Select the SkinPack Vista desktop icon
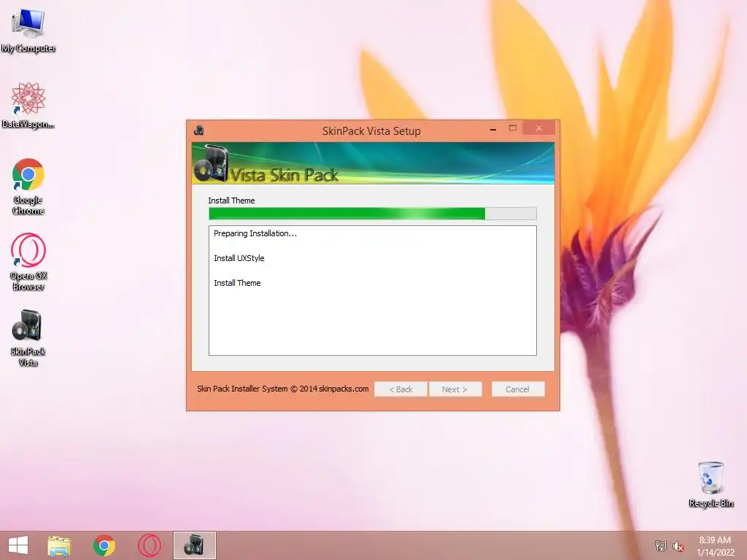Viewport: 747px width, 560px height. point(28,338)
